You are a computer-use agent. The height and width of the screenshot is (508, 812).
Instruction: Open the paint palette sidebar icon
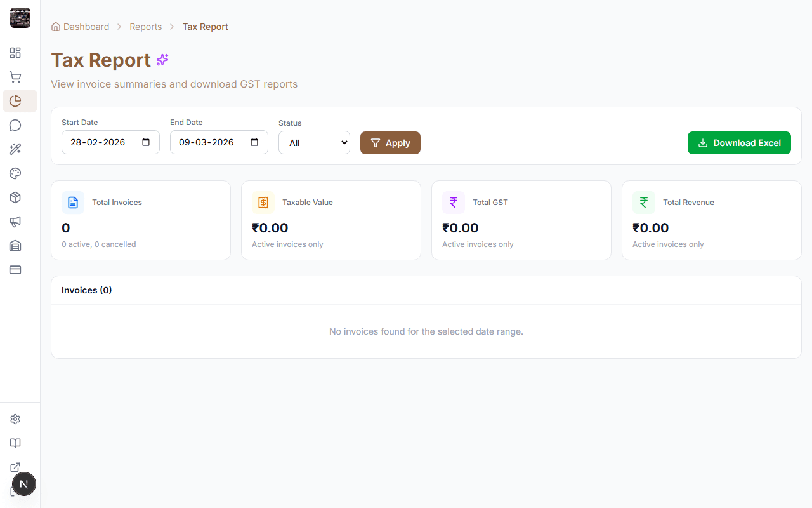coord(15,173)
